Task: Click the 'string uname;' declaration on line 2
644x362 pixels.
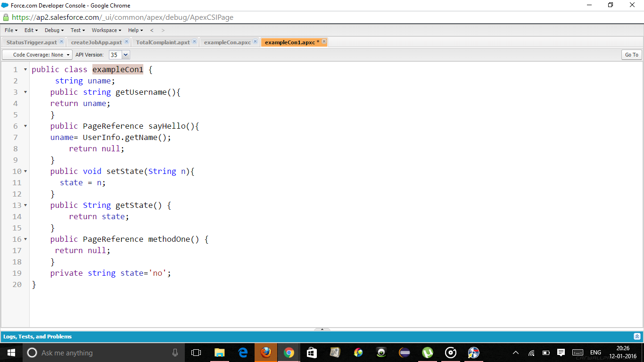Action: (x=85, y=81)
